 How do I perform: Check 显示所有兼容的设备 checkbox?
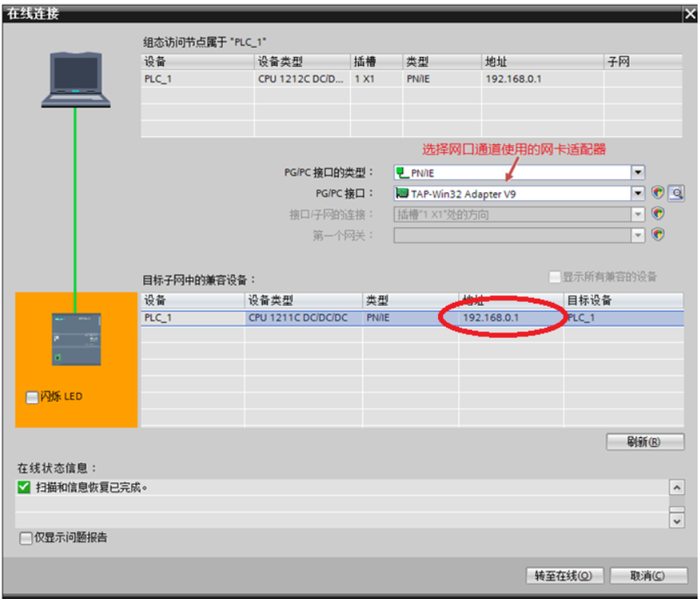pyautogui.click(x=555, y=278)
